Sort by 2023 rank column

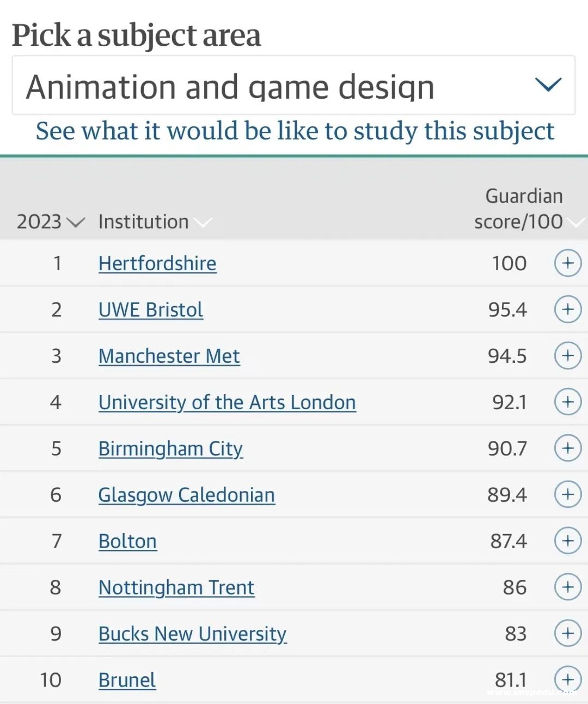(x=51, y=222)
